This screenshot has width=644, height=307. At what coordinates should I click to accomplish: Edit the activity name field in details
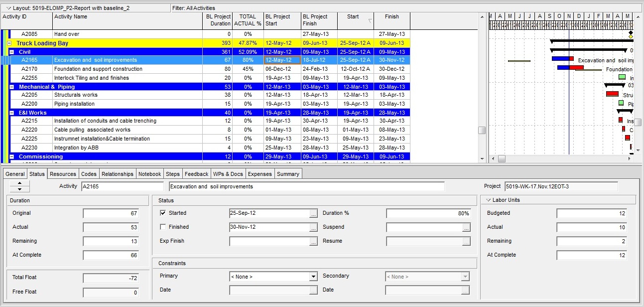pos(306,186)
